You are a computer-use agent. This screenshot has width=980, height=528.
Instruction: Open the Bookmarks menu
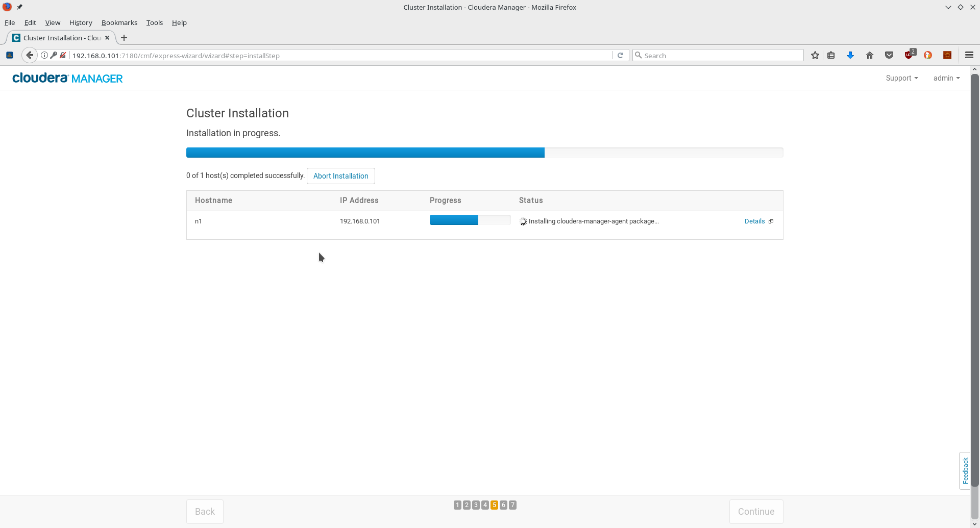pos(119,22)
